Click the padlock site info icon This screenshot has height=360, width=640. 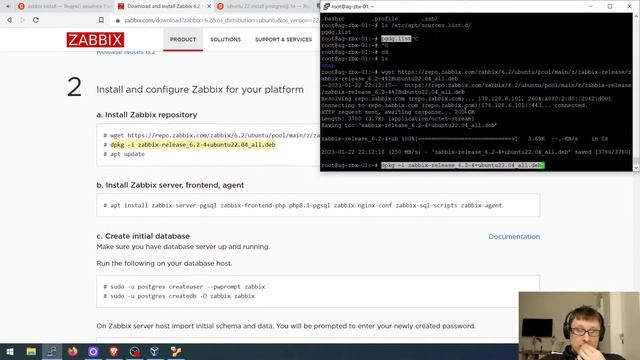pyautogui.click(x=118, y=20)
